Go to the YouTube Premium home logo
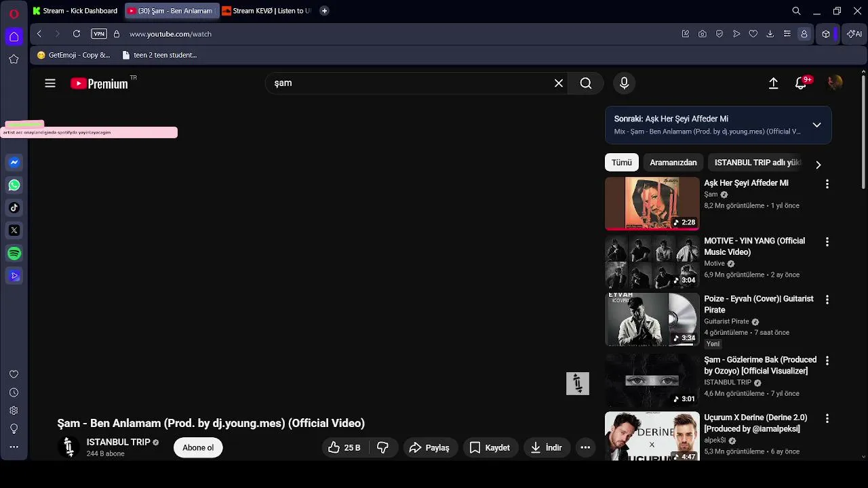 (99, 83)
